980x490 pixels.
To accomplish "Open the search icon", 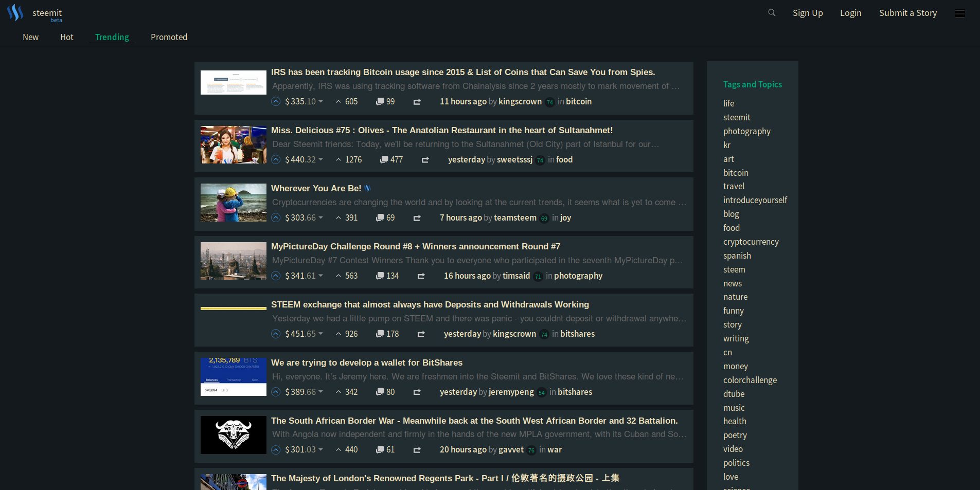I will (771, 12).
